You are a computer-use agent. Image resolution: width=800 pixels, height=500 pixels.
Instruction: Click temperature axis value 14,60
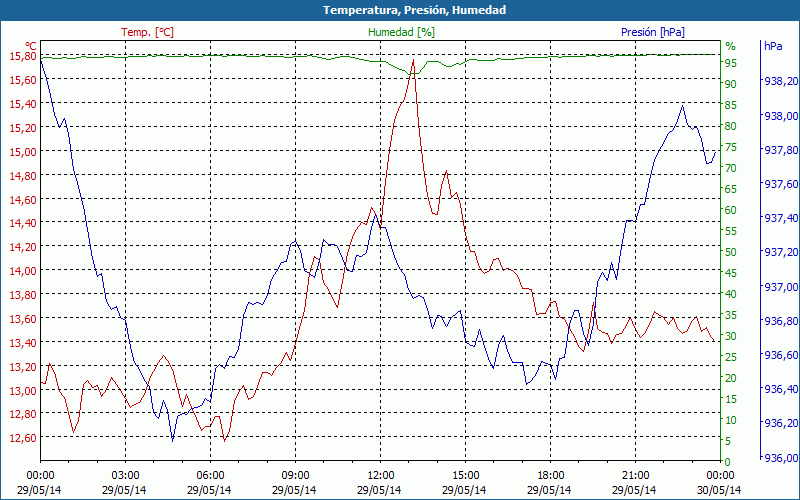[x=23, y=199]
